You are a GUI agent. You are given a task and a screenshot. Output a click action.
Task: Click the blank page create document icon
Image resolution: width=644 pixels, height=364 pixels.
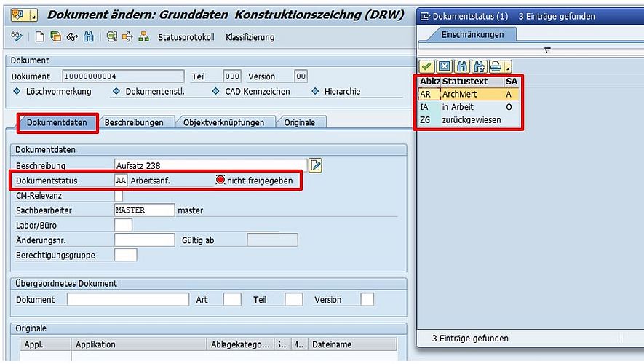click(40, 37)
